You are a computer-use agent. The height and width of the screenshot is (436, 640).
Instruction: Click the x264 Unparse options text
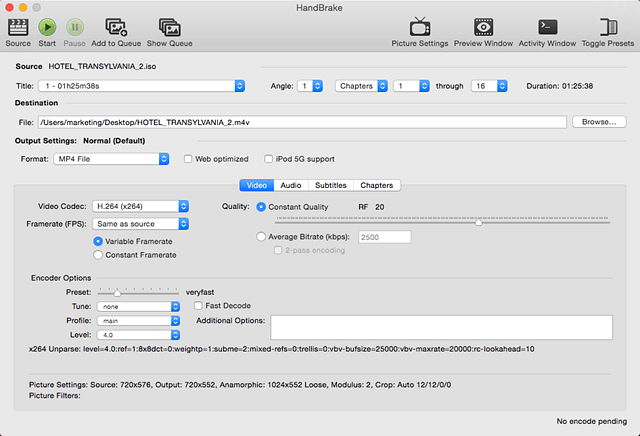click(x=282, y=349)
